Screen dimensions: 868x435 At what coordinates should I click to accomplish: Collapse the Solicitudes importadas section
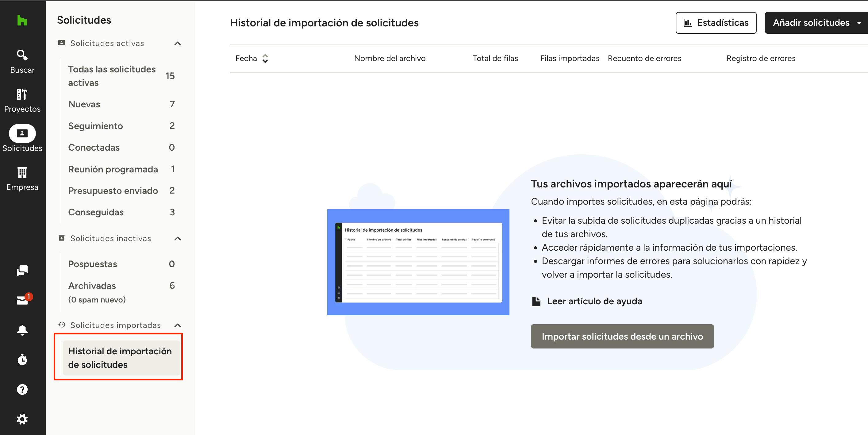(178, 325)
